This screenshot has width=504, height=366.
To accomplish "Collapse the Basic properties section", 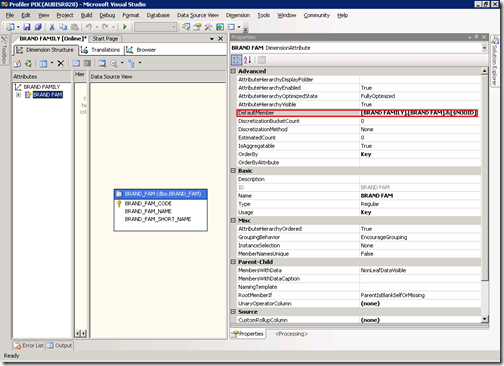I will pos(233,171).
